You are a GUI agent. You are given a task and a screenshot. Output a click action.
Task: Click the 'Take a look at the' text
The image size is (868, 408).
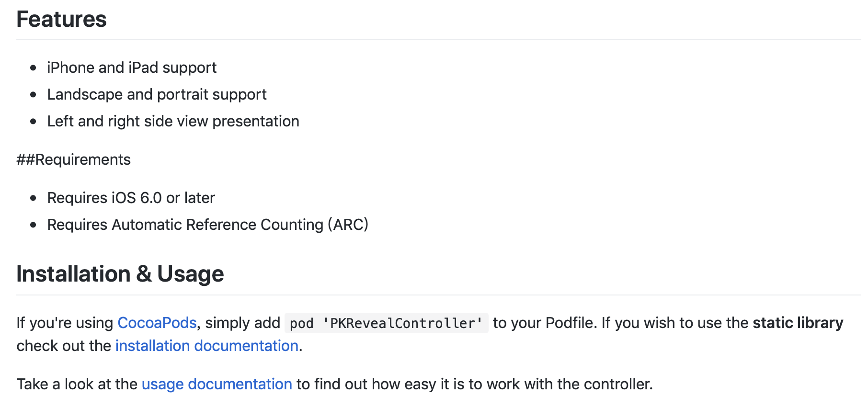(77, 384)
